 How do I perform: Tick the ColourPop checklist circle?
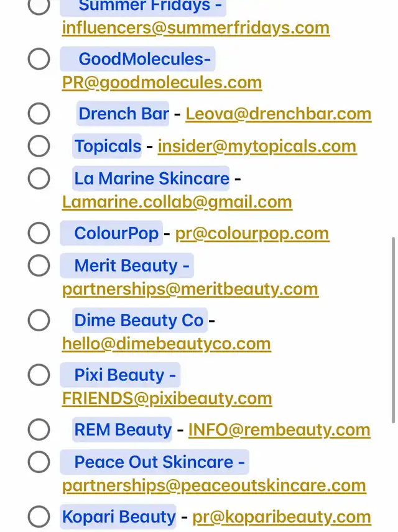(x=39, y=233)
